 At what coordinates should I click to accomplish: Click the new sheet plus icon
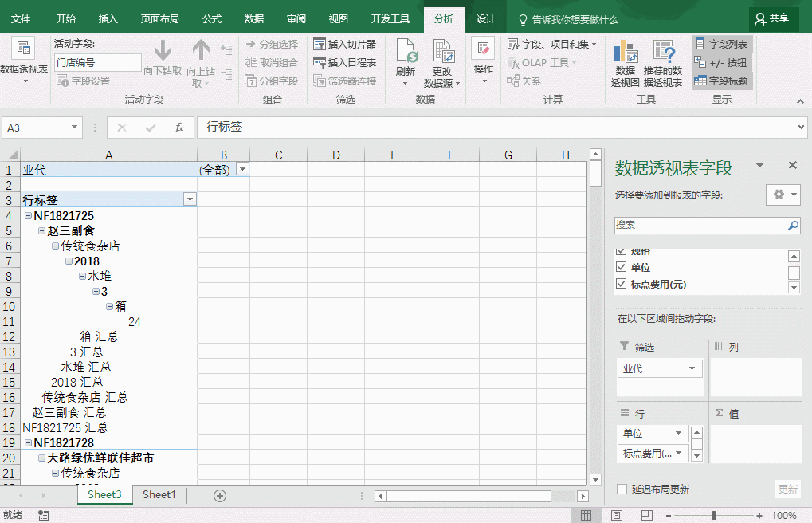pyautogui.click(x=220, y=495)
